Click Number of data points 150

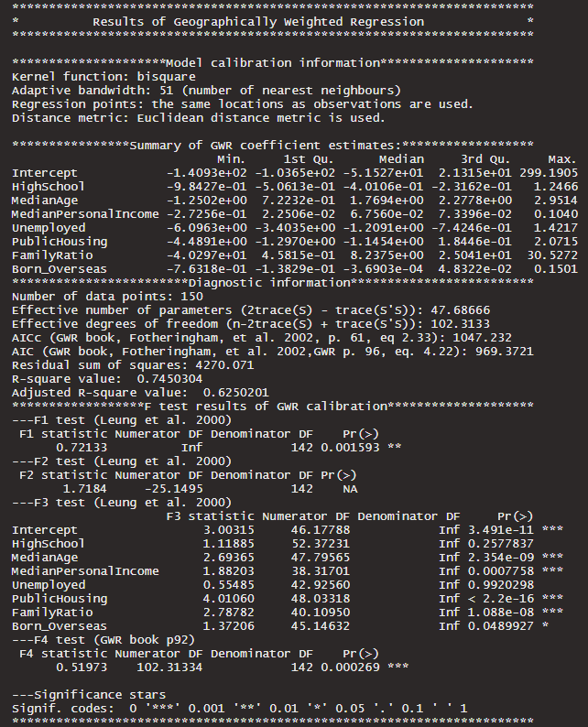(107, 297)
